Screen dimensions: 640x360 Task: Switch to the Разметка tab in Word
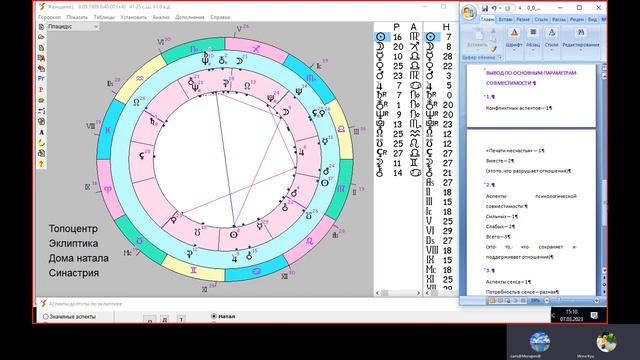pyautogui.click(x=523, y=20)
